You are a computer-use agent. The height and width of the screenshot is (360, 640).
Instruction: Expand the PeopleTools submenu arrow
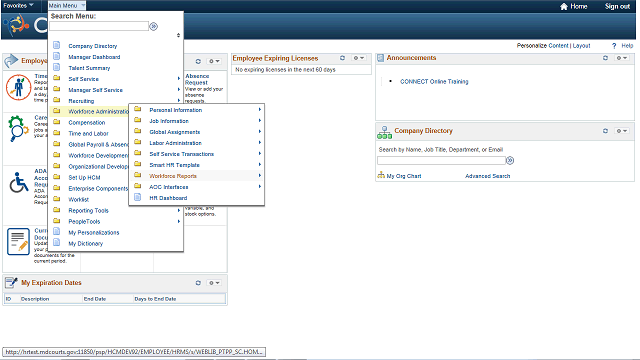tap(179, 221)
